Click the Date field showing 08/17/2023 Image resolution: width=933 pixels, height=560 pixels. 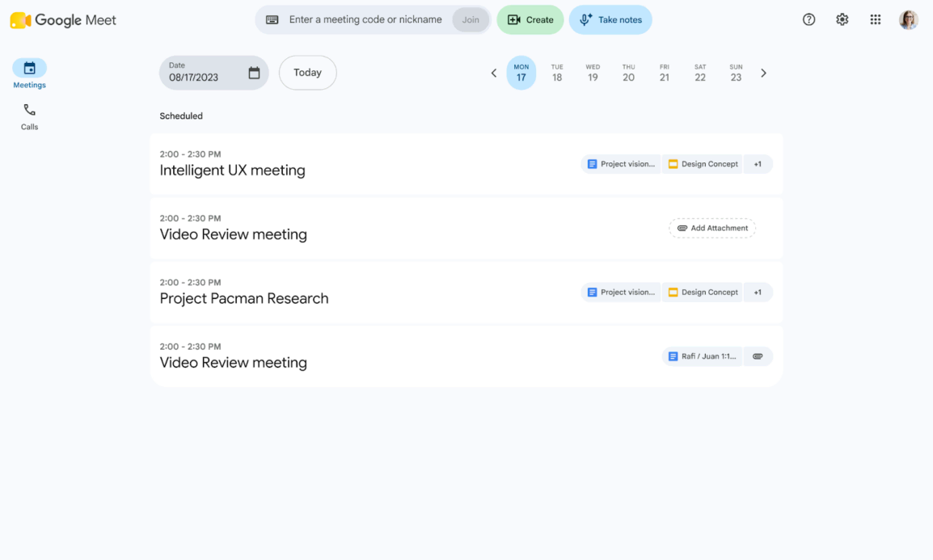click(213, 73)
